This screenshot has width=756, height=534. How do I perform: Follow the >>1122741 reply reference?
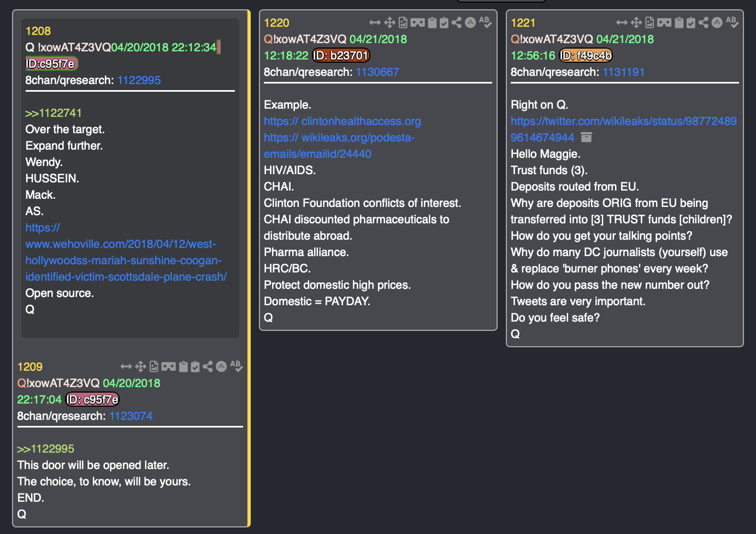(54, 113)
